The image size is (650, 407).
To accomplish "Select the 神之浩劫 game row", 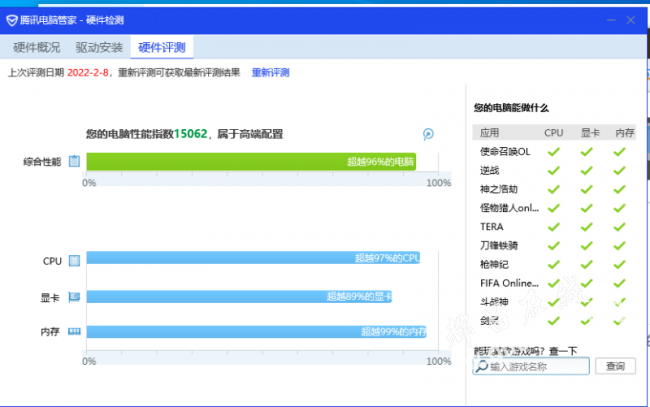I will click(x=554, y=189).
